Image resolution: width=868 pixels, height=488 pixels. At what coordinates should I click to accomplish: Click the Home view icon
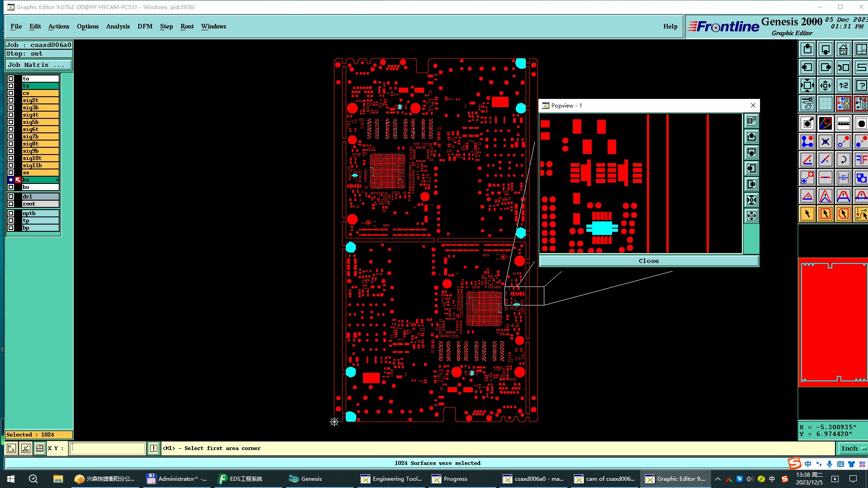coord(843,49)
